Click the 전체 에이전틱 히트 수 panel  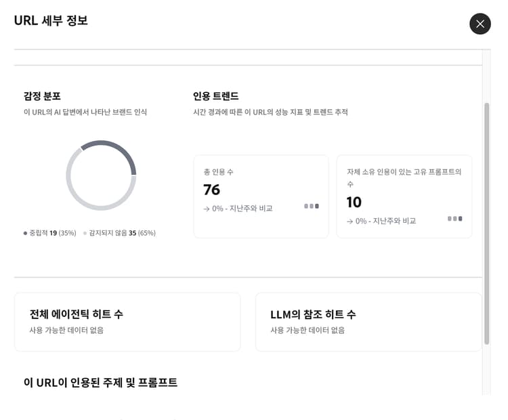click(x=127, y=322)
